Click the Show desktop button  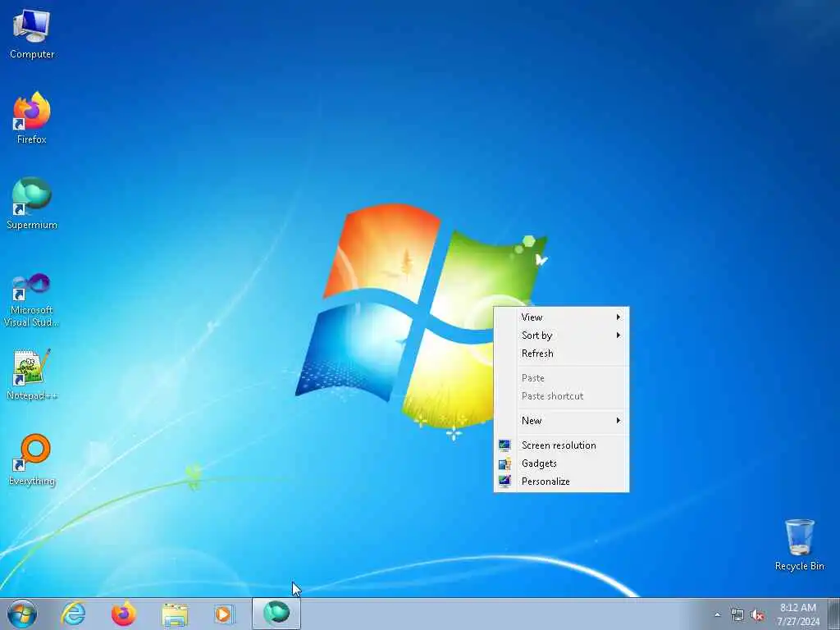[834, 614]
